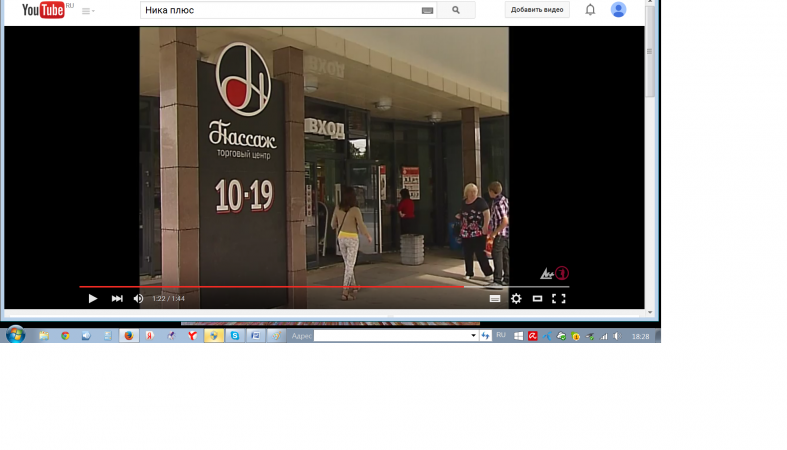Open the shield program in taskbar

pos(214,336)
